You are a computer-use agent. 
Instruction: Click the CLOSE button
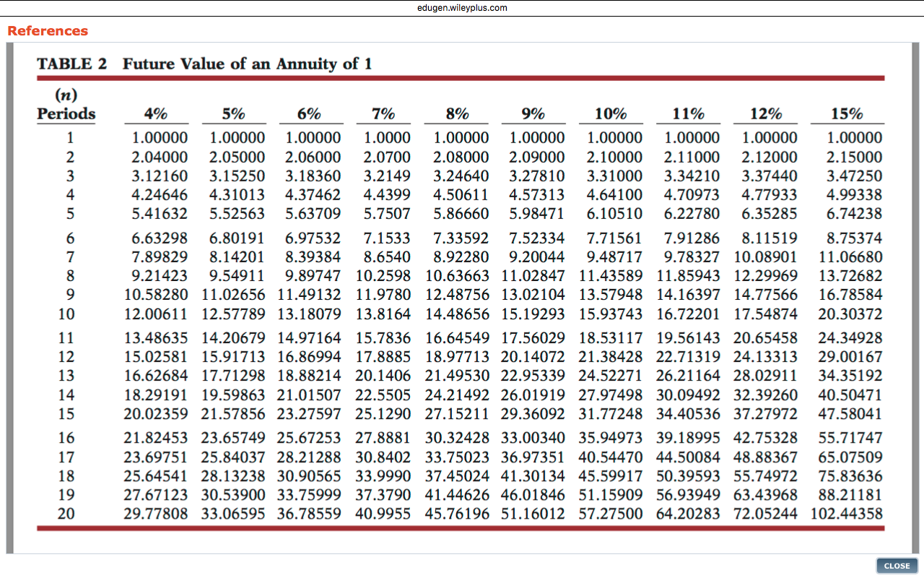[897, 566]
